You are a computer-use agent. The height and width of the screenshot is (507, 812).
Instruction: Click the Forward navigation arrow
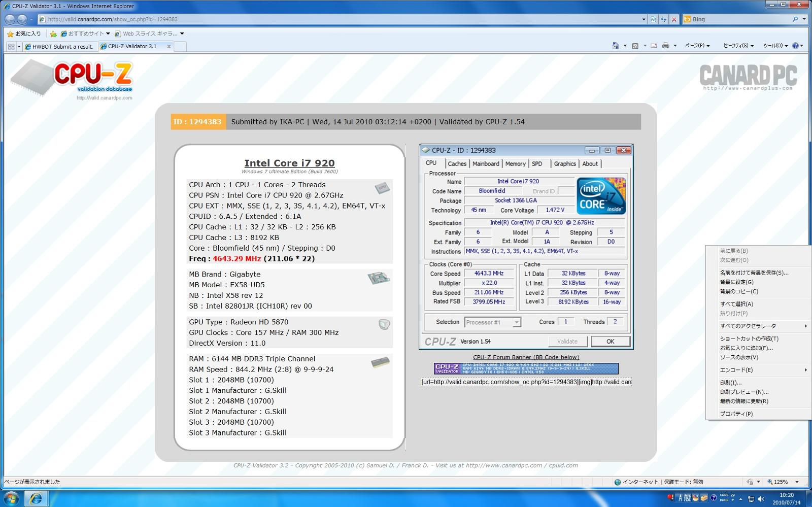click(x=22, y=19)
